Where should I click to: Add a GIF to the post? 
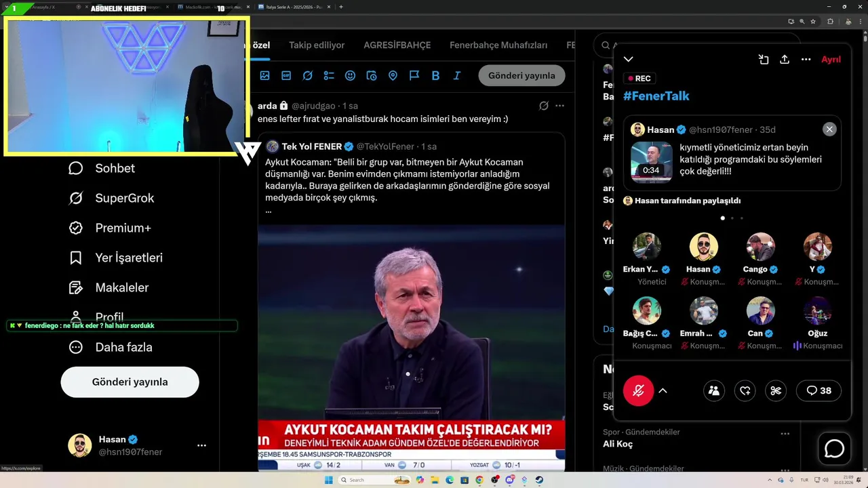[286, 75]
